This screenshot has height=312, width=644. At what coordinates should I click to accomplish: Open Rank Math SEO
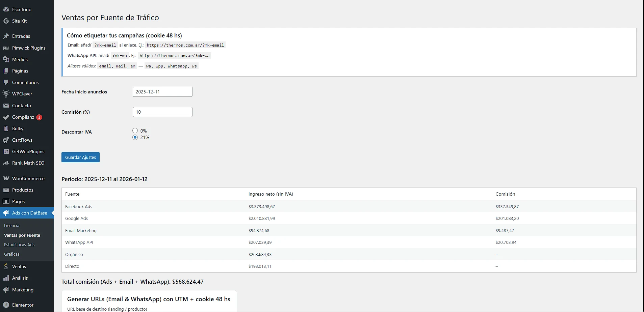click(x=28, y=163)
